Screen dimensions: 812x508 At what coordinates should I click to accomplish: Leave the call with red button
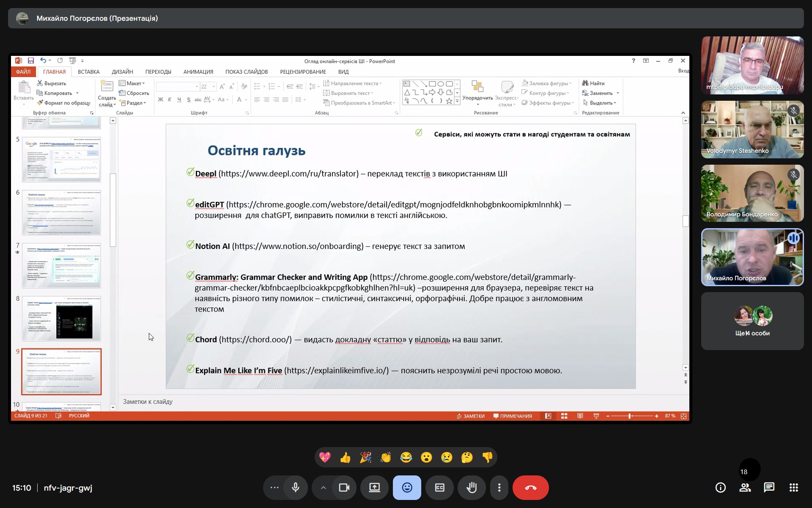(530, 488)
